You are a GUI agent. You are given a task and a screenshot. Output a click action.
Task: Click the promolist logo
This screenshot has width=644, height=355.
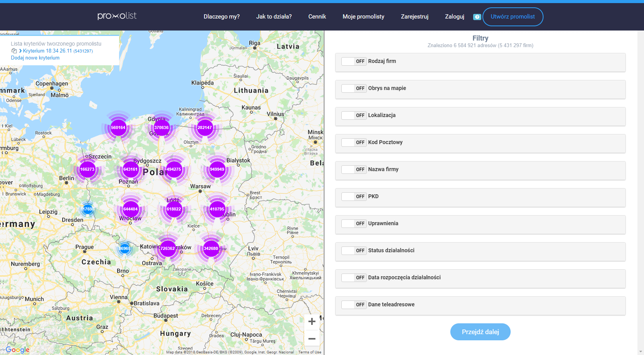pyautogui.click(x=116, y=16)
